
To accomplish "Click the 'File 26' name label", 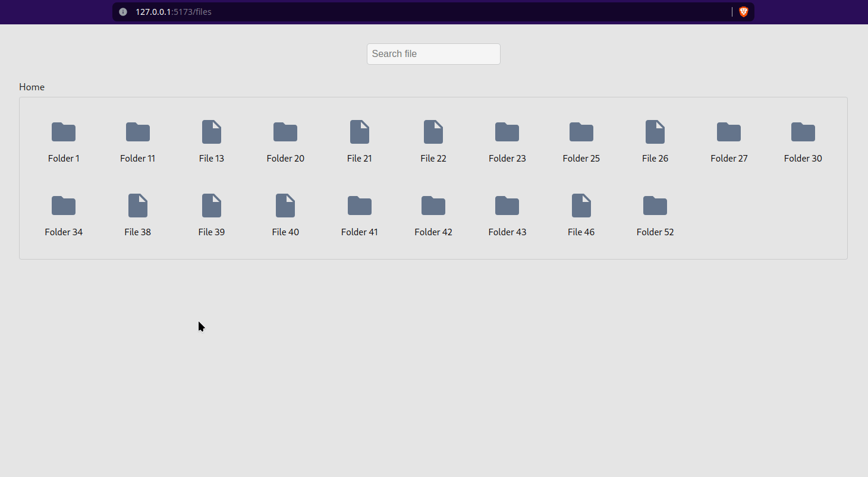I will click(x=655, y=159).
